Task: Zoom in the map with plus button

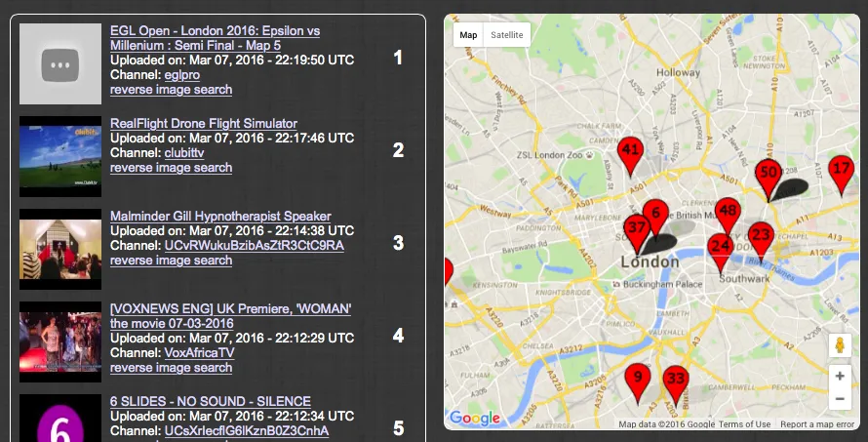Action: (x=840, y=376)
